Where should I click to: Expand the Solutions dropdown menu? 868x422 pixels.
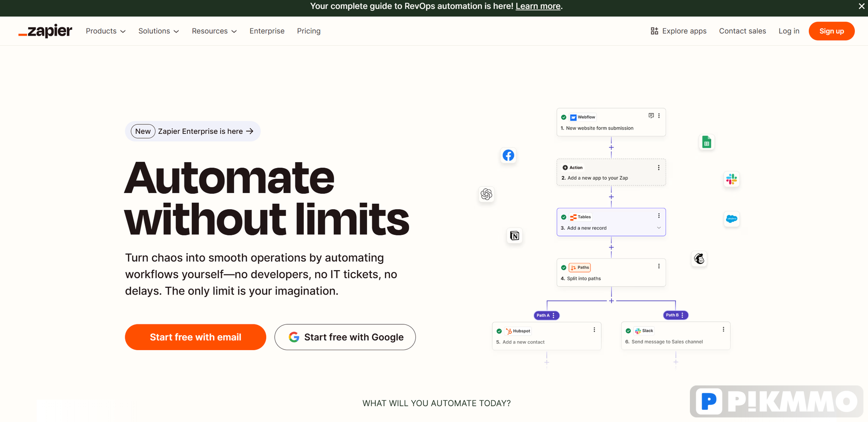pos(159,31)
